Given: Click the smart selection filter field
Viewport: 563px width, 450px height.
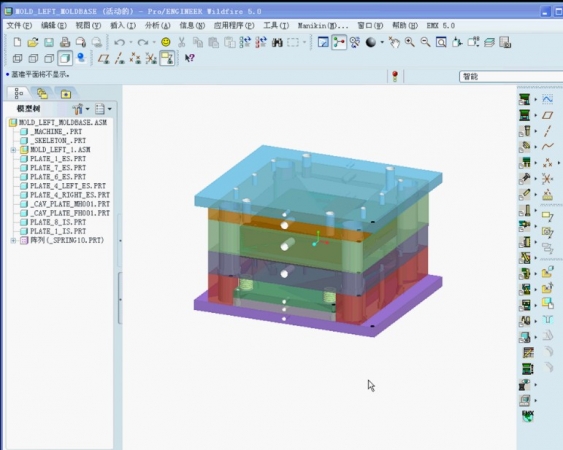Looking at the screenshot, I should click(511, 76).
